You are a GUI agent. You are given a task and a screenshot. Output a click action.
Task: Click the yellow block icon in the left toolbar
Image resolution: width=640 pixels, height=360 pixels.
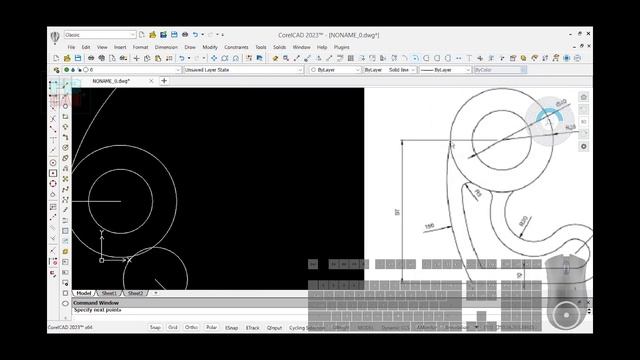tap(65, 251)
